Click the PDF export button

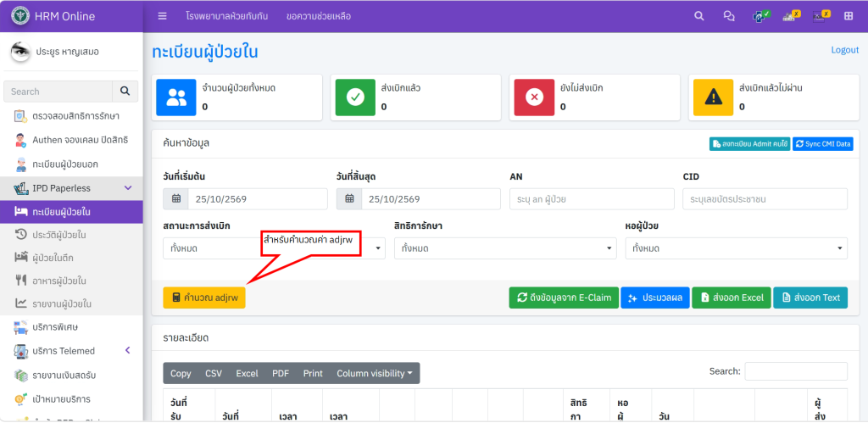coord(281,373)
